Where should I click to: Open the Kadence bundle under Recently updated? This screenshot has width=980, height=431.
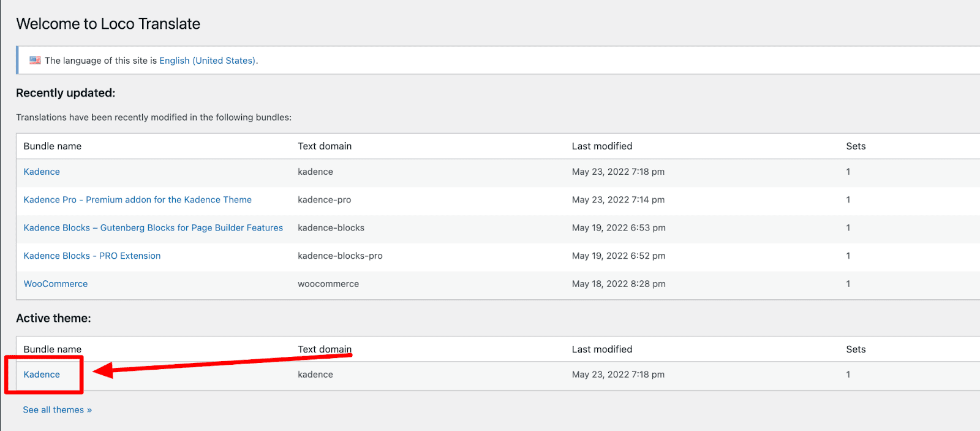point(42,172)
